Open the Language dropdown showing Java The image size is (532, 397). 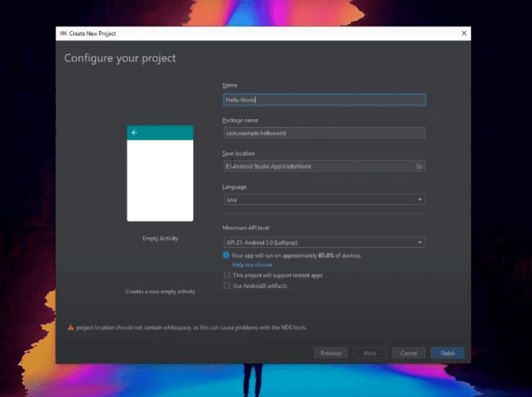[x=323, y=200]
